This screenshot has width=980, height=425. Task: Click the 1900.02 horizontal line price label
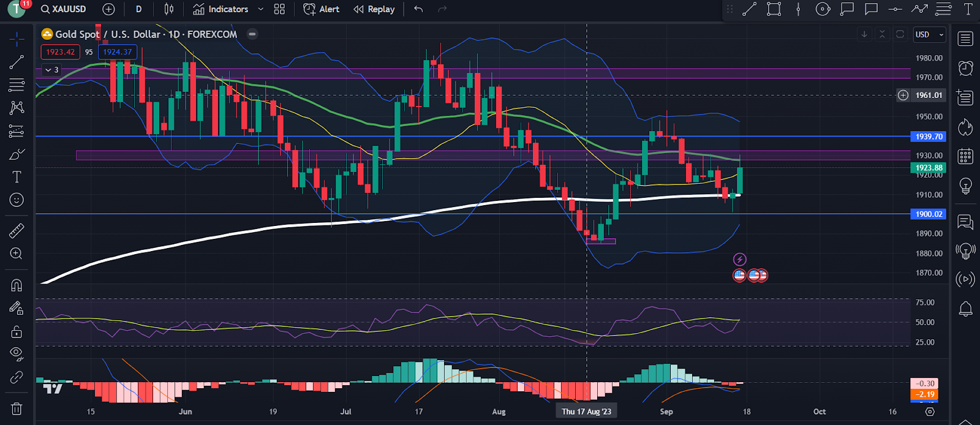point(929,214)
